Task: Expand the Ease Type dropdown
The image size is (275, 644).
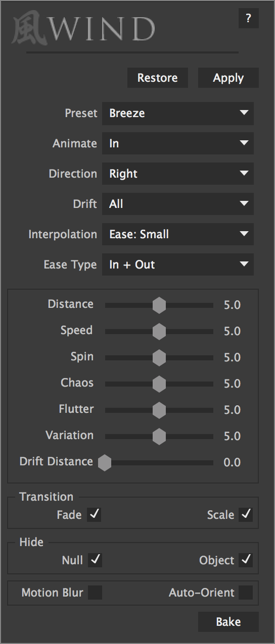Action: tap(178, 264)
